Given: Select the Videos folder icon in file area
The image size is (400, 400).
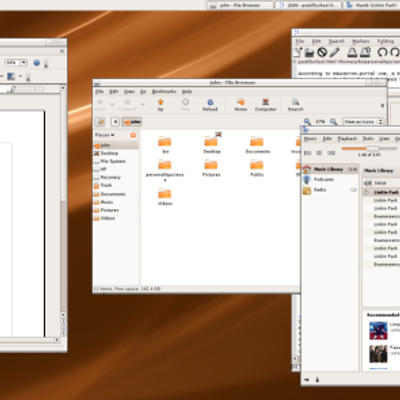Looking at the screenshot, I should click(165, 193).
